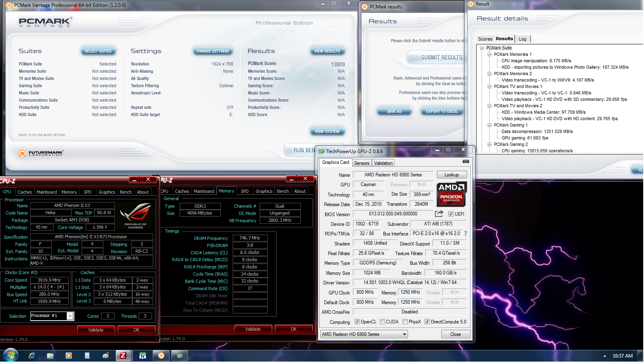Switch to the Validation tab in GPU-Z
This screenshot has height=364, width=644.
(383, 163)
